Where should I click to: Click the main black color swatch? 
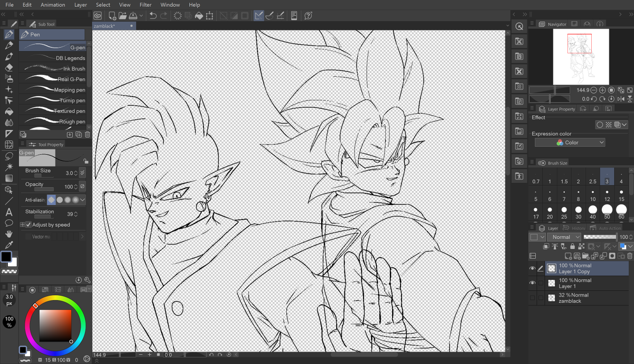[x=6, y=257]
